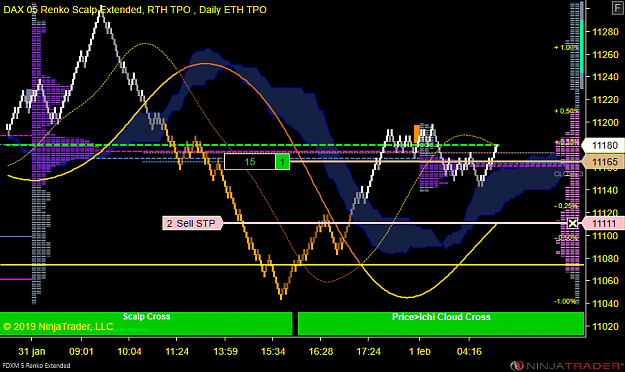625x372 pixels.
Task: Click the 11060 price axis label
Action: 605,281
